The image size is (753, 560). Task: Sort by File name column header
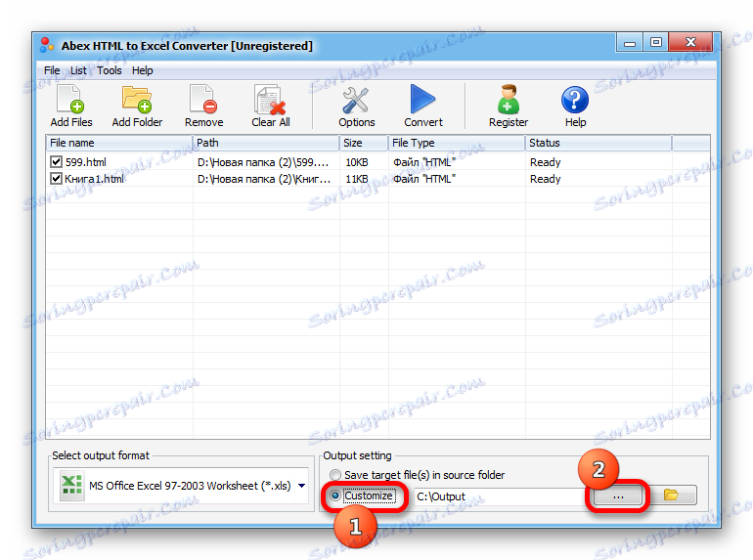[119, 143]
